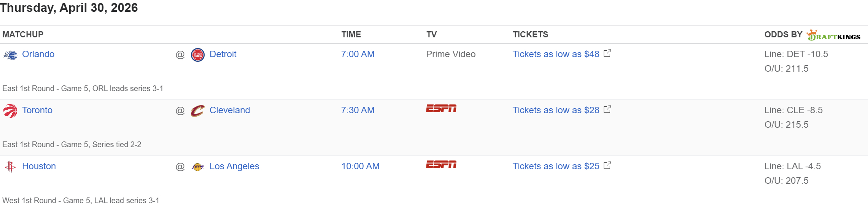
Task: Click the Houston Rockets team logo
Action: point(10,167)
